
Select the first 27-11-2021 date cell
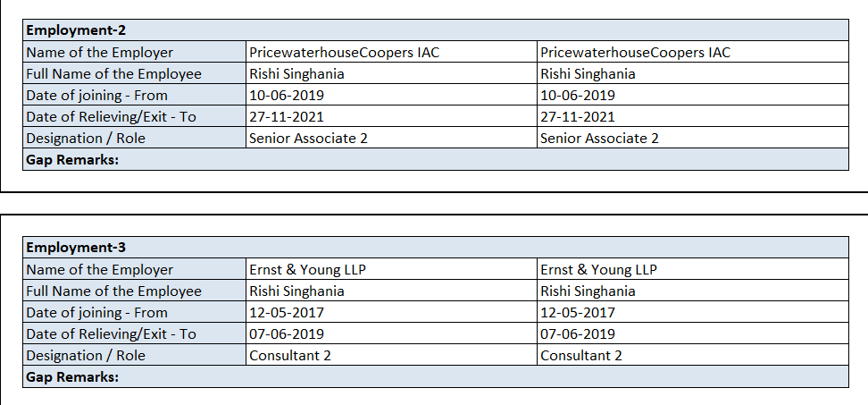coord(286,116)
